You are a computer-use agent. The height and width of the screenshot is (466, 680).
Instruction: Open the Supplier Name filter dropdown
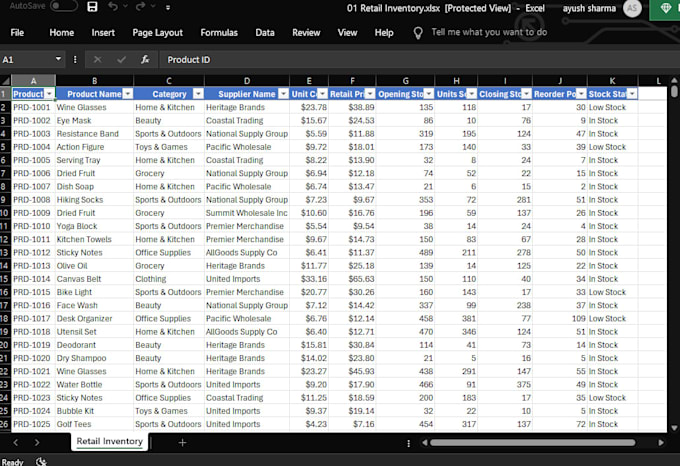[283, 94]
